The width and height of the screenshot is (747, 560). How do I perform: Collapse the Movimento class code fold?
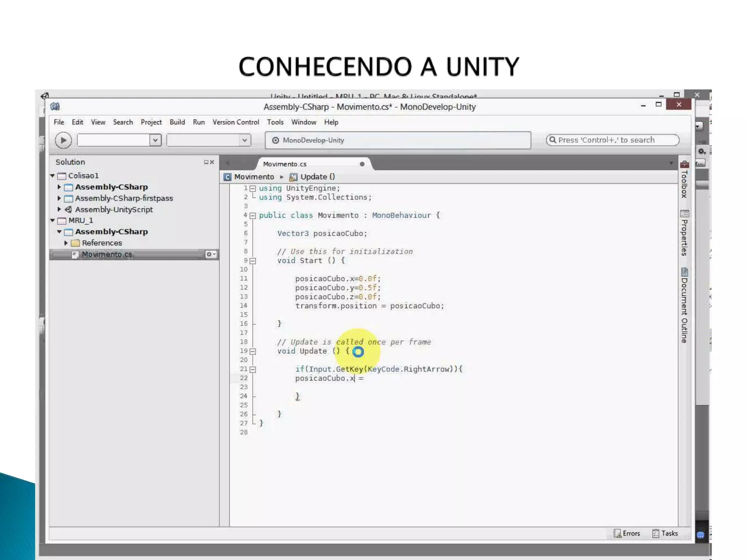click(x=253, y=216)
